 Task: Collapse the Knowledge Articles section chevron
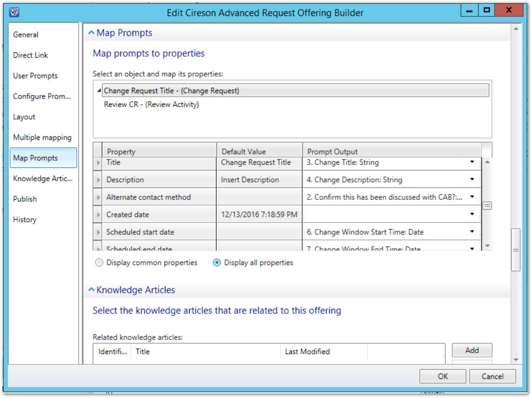pyautogui.click(x=91, y=290)
